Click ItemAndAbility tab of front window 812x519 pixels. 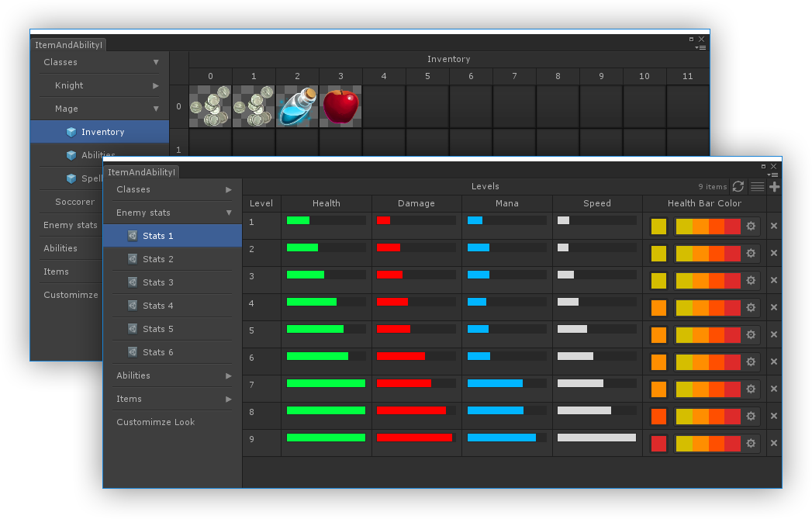[141, 172]
